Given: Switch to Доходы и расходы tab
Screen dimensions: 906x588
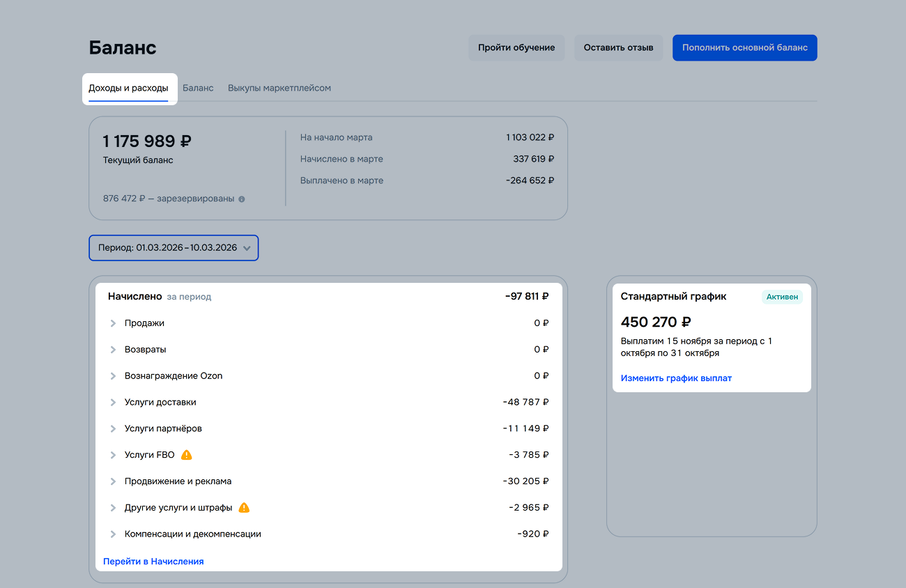Looking at the screenshot, I should (x=128, y=88).
